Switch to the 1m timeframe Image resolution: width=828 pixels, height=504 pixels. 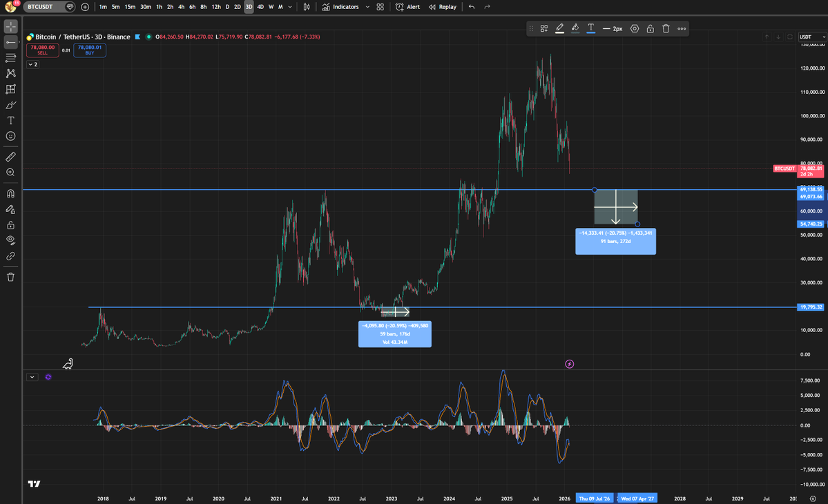point(103,7)
